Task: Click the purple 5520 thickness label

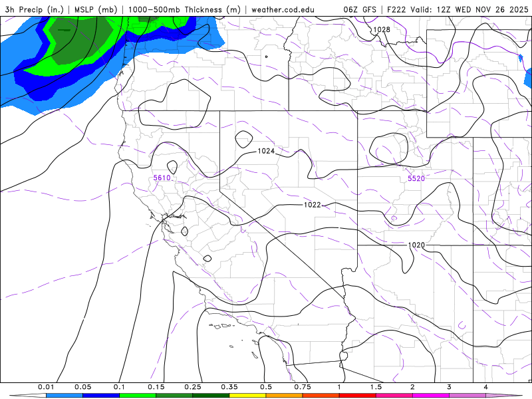Action: [416, 178]
